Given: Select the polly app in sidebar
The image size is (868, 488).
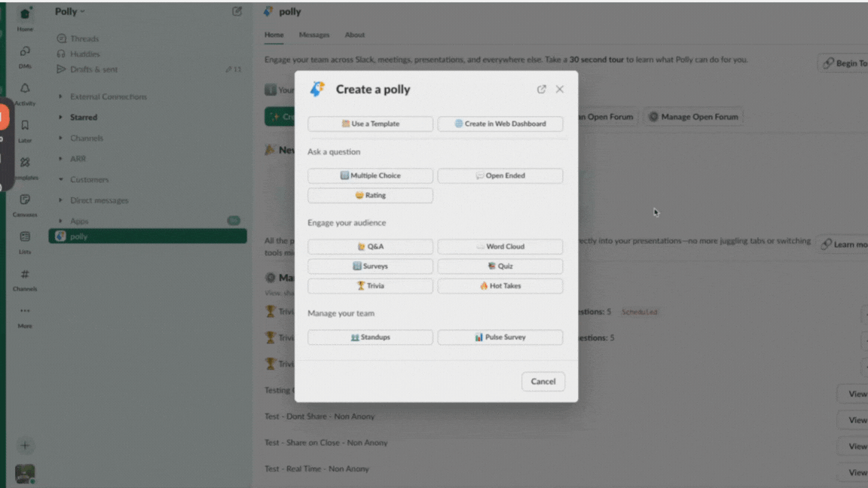Looking at the screenshot, I should [148, 236].
